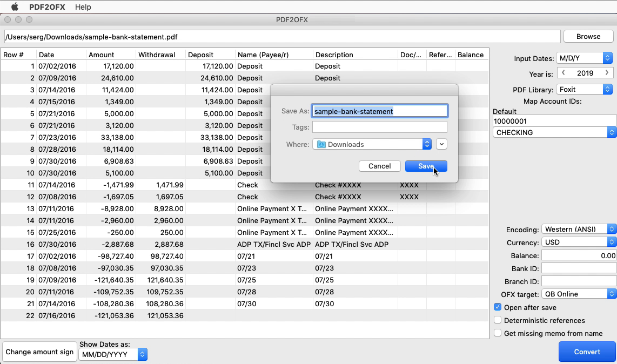
Task: Click the Bank ID input field
Action: click(x=579, y=269)
